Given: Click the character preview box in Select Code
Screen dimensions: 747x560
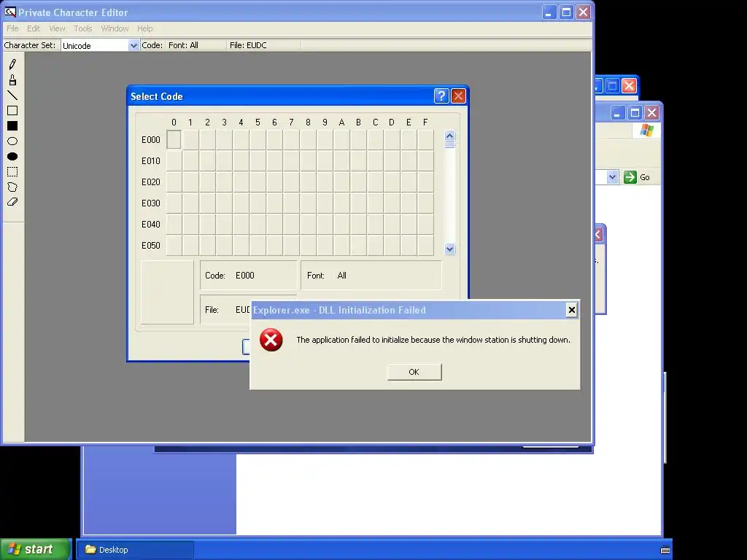Looking at the screenshot, I should click(x=167, y=292).
